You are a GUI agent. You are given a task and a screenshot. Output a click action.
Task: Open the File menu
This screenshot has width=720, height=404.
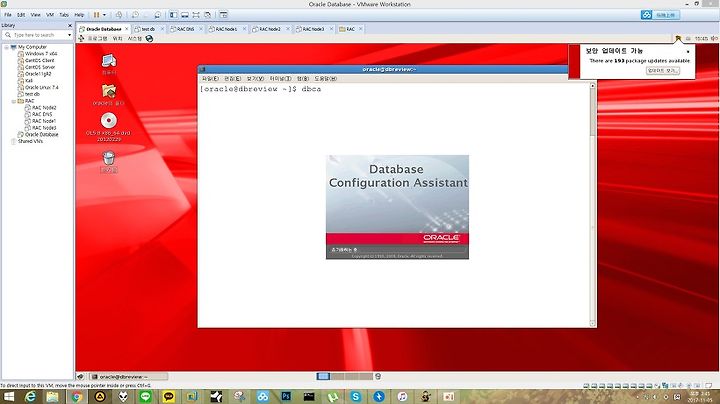point(8,15)
